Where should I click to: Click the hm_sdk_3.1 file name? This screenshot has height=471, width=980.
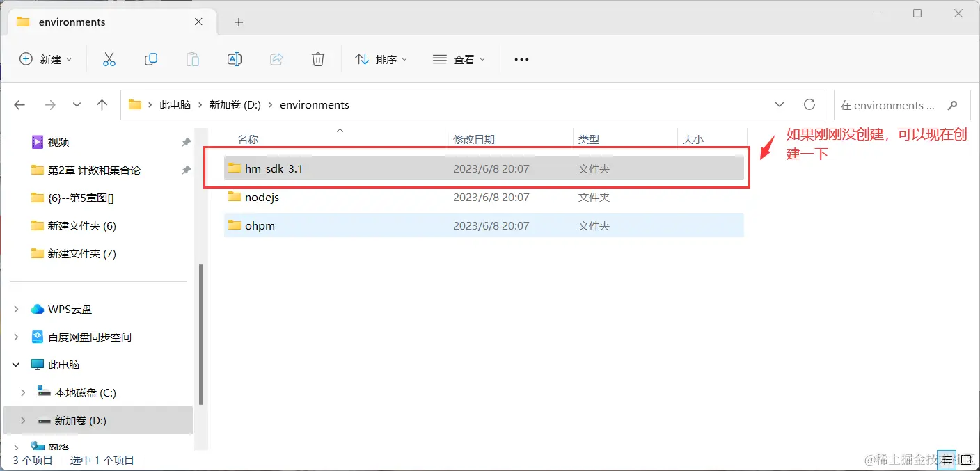click(x=274, y=168)
